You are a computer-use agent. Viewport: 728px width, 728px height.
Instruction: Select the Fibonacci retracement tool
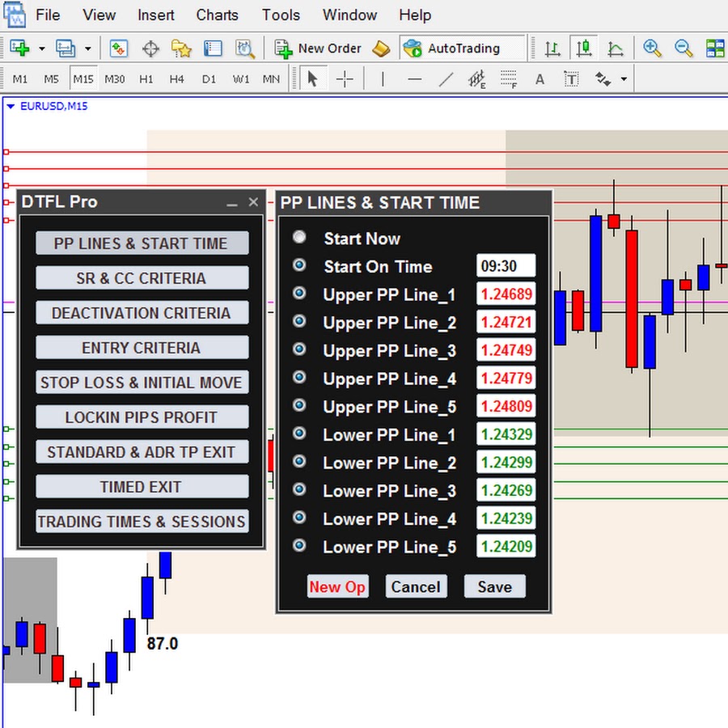pos(510,79)
